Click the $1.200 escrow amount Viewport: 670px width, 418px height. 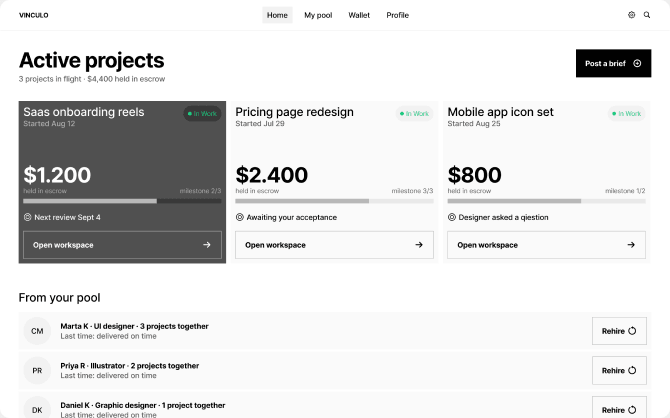(x=57, y=175)
